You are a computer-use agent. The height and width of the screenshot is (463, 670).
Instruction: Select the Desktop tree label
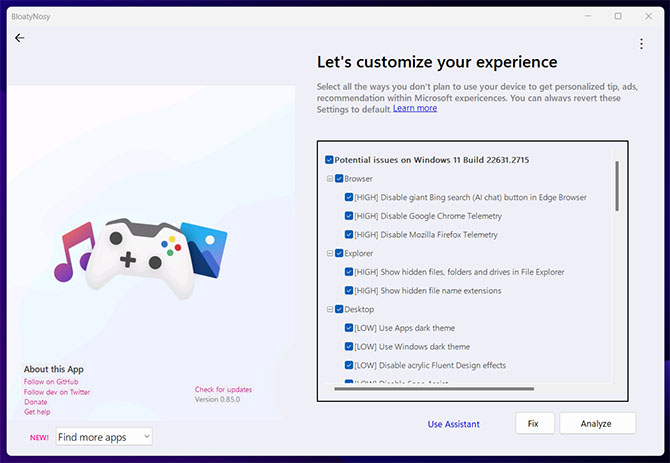coord(359,309)
